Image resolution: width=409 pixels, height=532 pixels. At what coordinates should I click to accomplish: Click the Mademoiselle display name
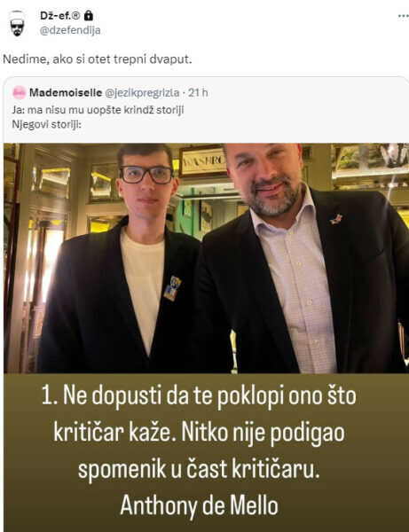click(x=66, y=92)
